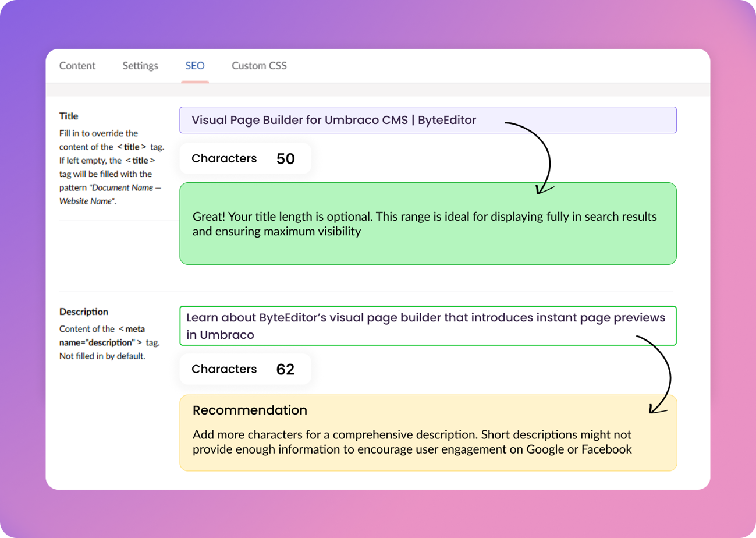Image resolution: width=756 pixels, height=538 pixels.
Task: Click the 'Characters' label below the Title input
Action: tap(224, 158)
